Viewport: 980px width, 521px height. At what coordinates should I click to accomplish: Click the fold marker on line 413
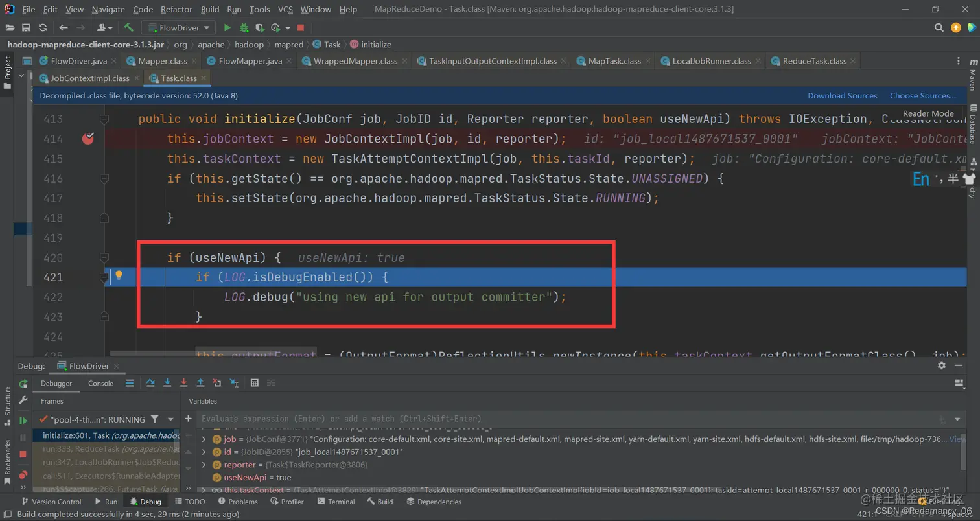pos(104,119)
